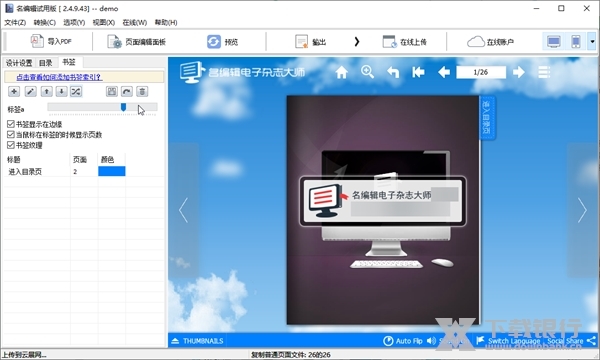This screenshot has width=600, height=360.
Task: Click the bookmark label slider handle
Action: (x=123, y=108)
